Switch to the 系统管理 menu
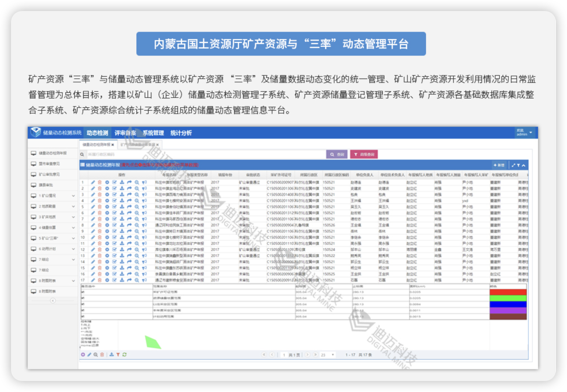The height and width of the screenshot is (392, 567). (153, 133)
